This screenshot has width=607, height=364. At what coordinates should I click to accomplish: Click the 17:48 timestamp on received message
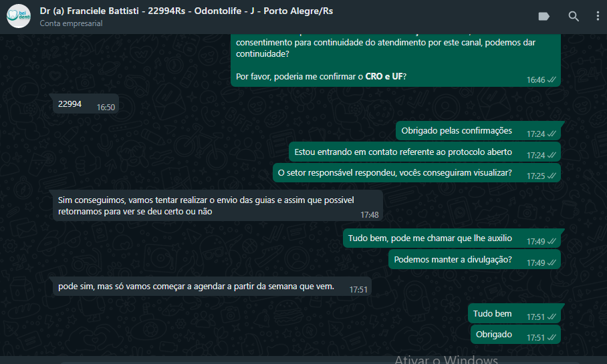point(369,214)
